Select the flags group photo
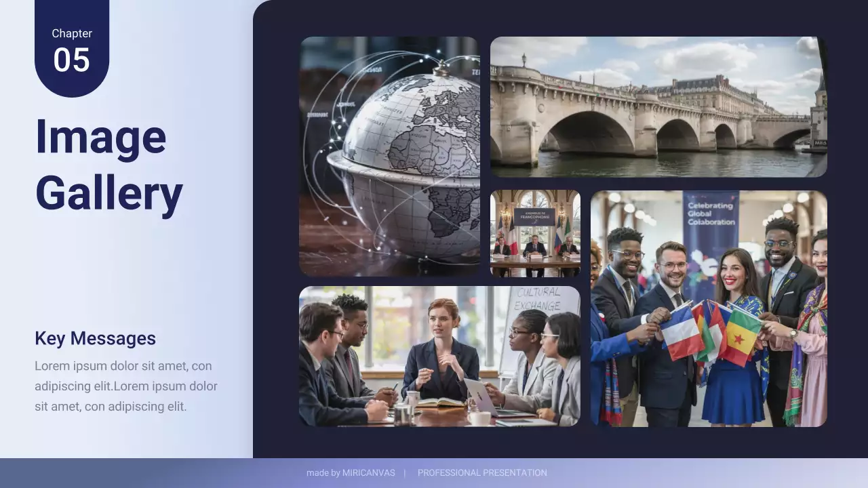This screenshot has width=868, height=488. [709, 308]
